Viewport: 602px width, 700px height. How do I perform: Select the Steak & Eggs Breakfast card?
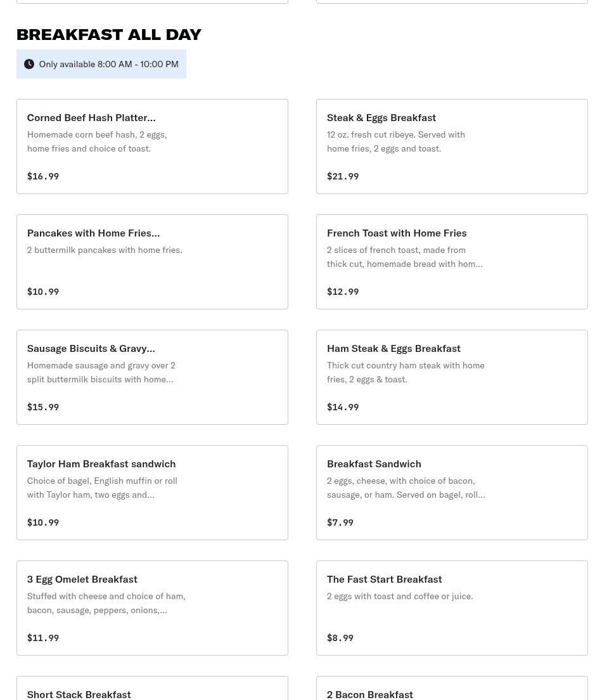pyautogui.click(x=452, y=146)
